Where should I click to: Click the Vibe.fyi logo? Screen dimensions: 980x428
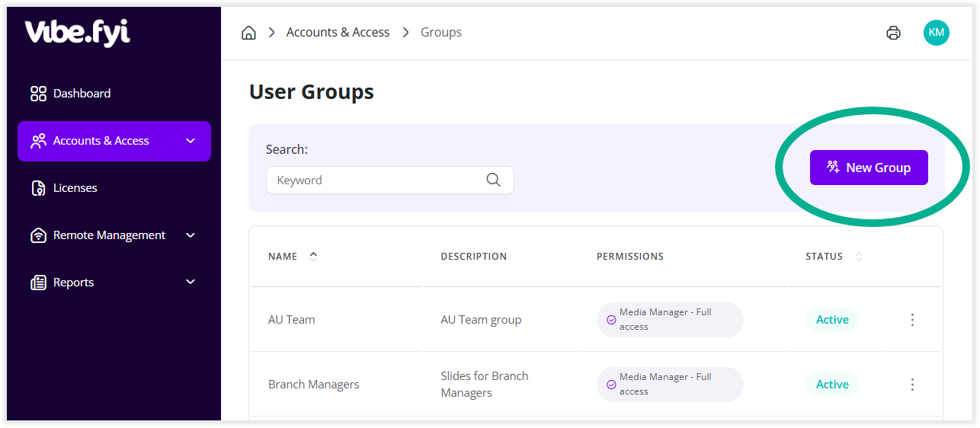(x=77, y=34)
